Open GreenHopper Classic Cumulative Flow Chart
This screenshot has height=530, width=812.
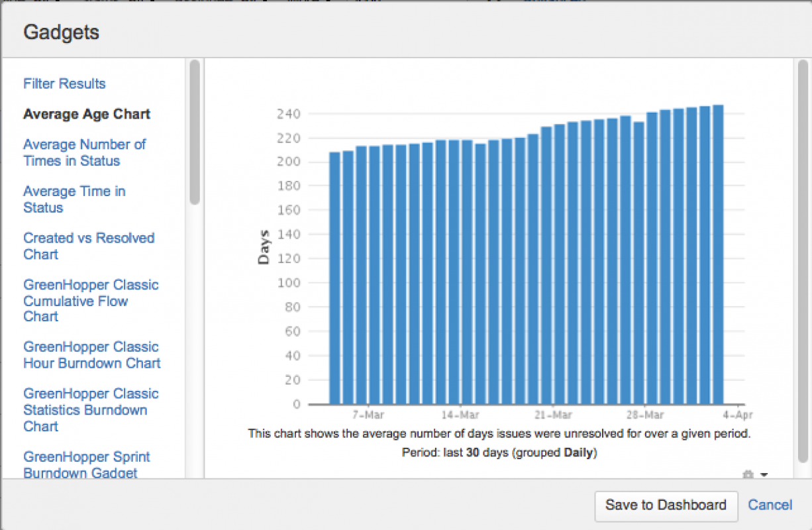click(x=91, y=301)
